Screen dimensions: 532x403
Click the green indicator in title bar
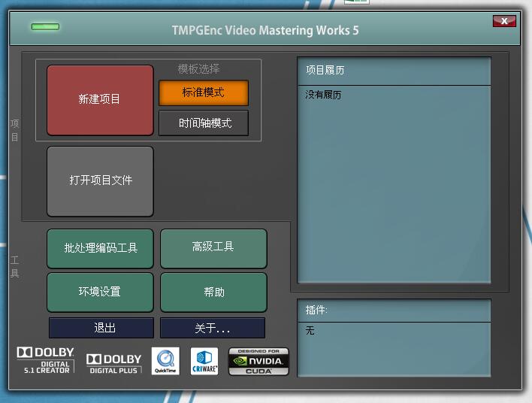(45, 26)
